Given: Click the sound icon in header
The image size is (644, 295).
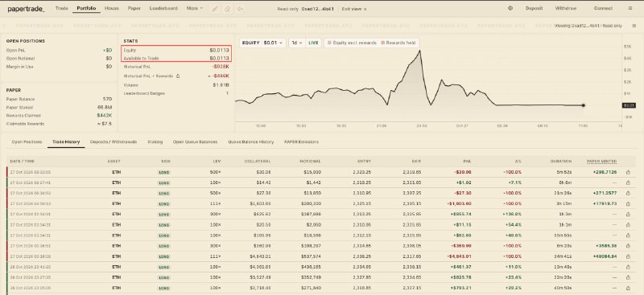Looking at the screenshot, I should 240,9.
